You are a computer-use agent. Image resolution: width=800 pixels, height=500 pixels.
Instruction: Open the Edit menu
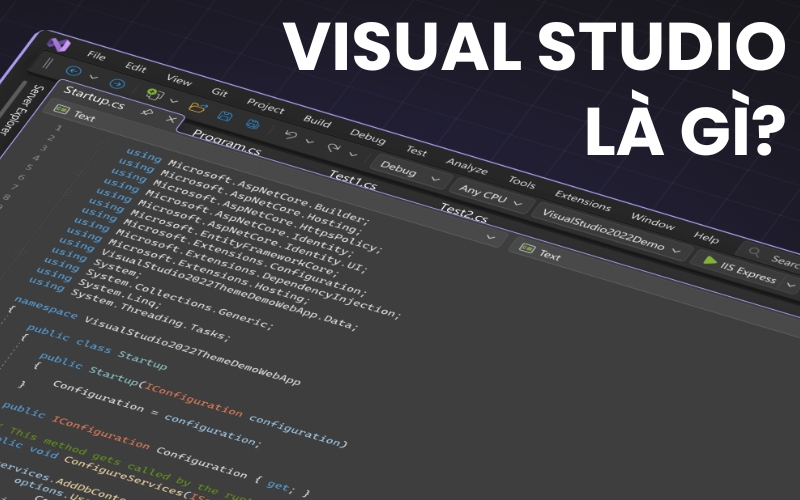(135, 67)
